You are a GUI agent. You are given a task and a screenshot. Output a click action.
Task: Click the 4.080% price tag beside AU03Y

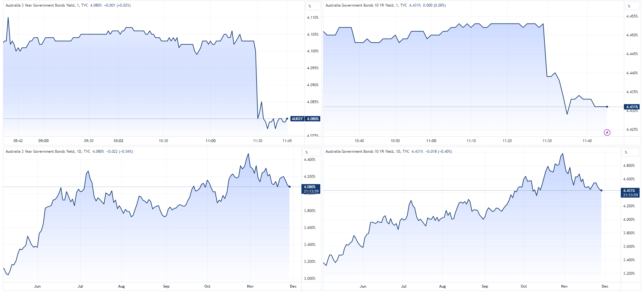coord(313,119)
